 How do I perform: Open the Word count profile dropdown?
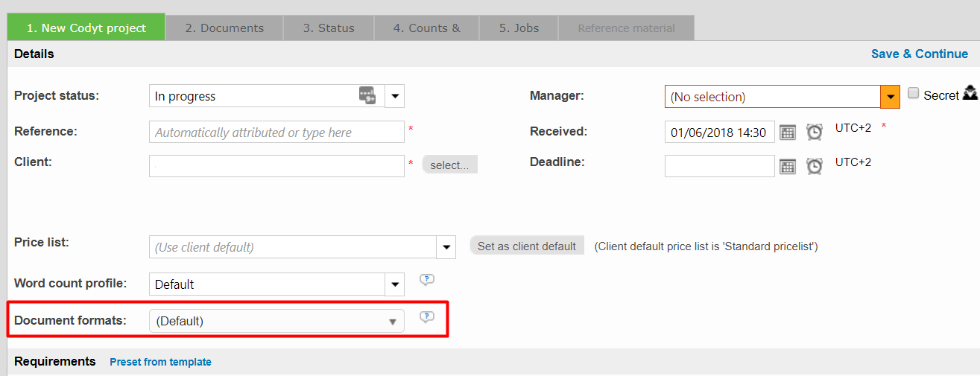point(395,284)
